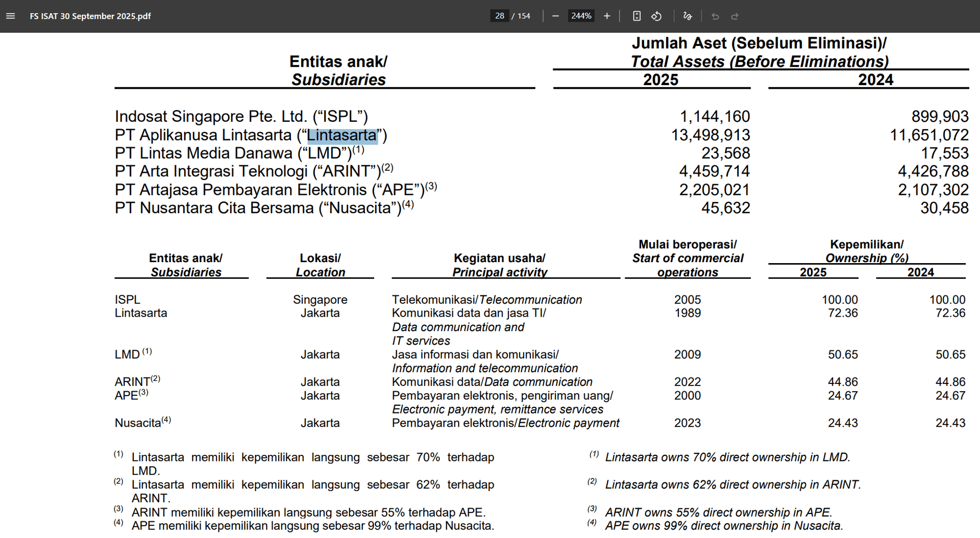Screen dimensions: 980x538
Task: Click the asset value 17,553
Action: pos(945,153)
